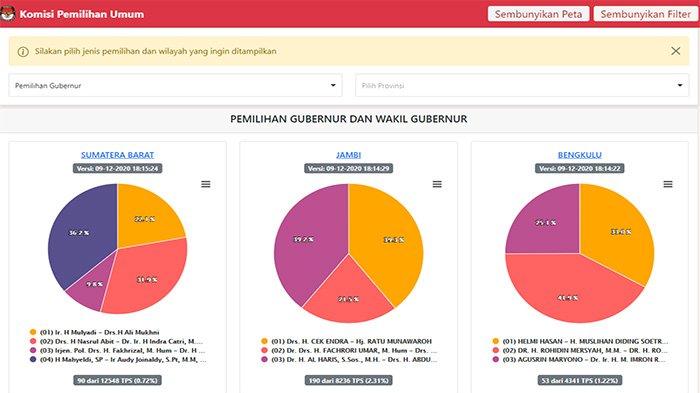Open Sumatera Barat chart hamburger menu
This screenshot has height=393, width=700.
coord(205,184)
